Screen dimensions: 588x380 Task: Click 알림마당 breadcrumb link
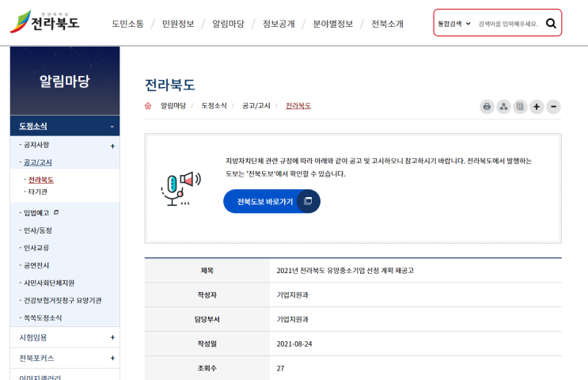pyautogui.click(x=173, y=106)
